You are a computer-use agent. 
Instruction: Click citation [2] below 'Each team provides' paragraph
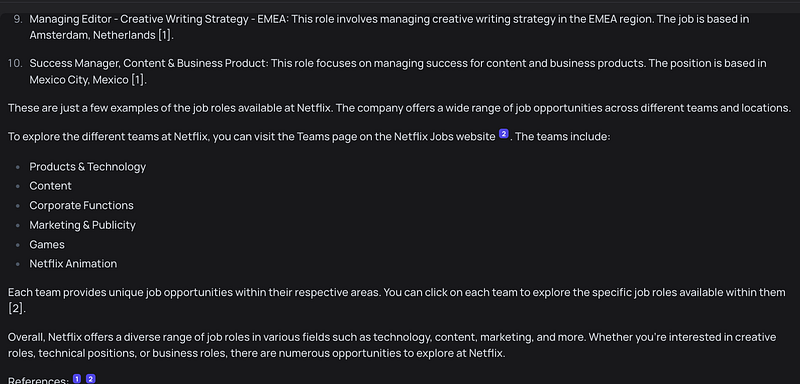coord(16,309)
